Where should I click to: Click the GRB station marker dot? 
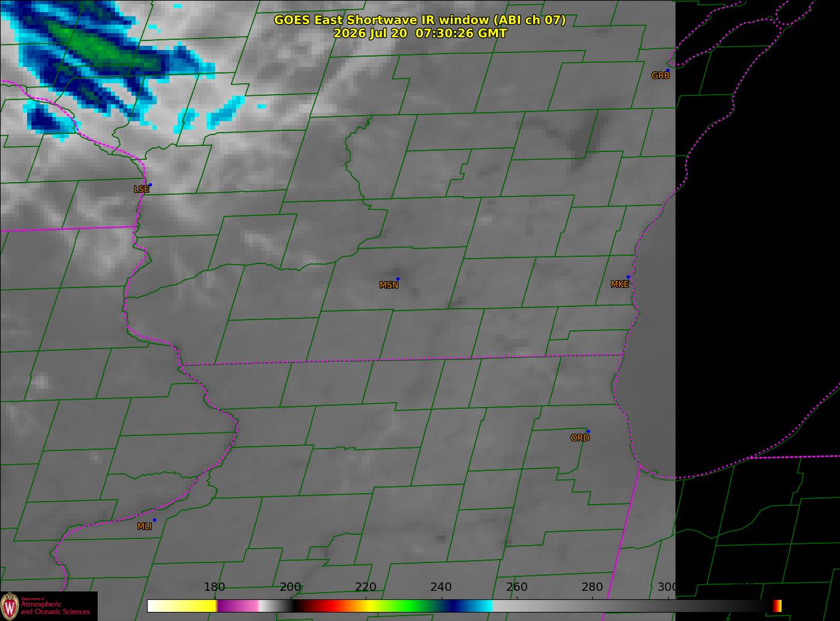(668, 70)
